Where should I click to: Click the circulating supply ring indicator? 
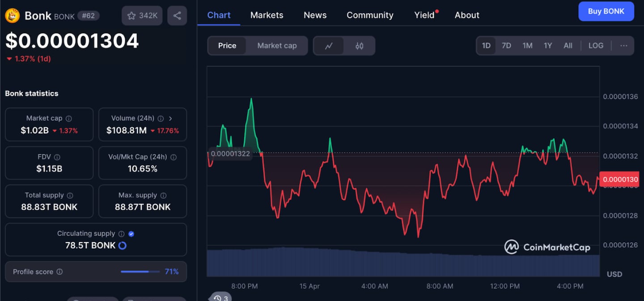122,245
